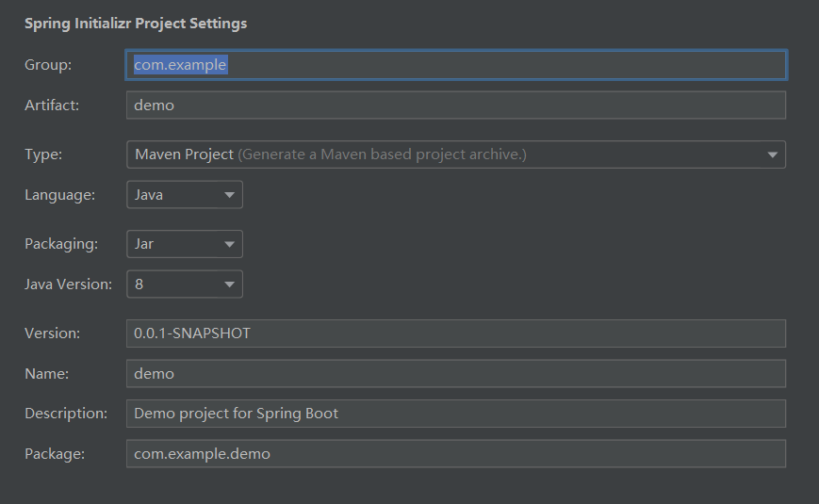819x504 pixels.
Task: Click the Group input field
Action: tap(455, 65)
